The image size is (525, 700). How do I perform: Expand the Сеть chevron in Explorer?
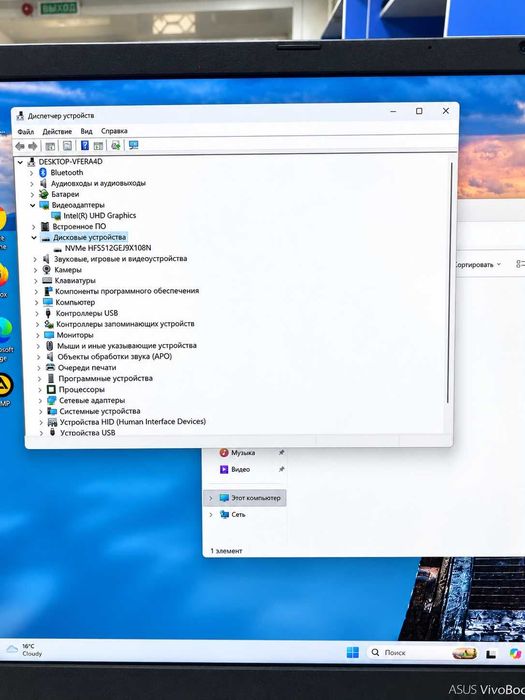click(211, 515)
